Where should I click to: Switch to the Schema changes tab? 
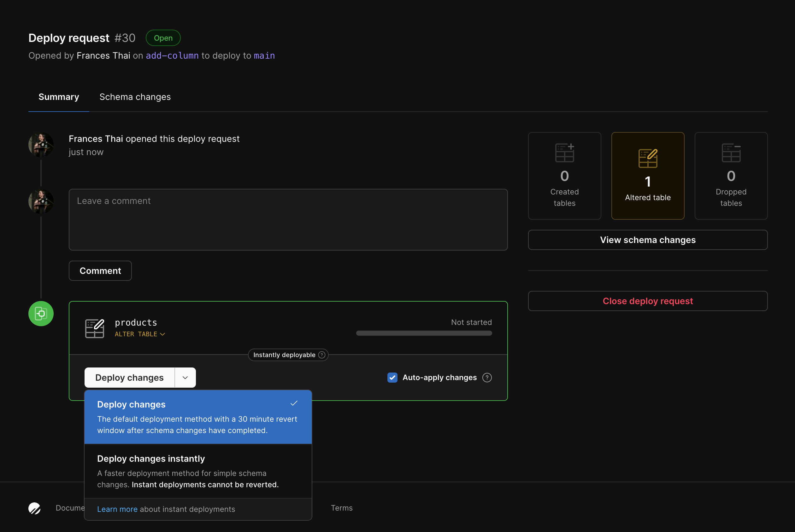[135, 97]
